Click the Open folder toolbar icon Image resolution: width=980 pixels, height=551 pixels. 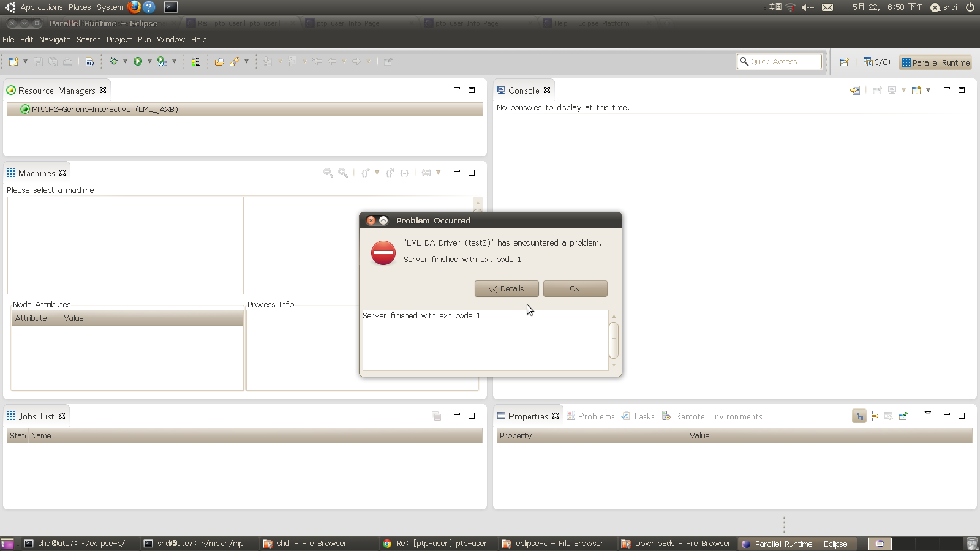click(x=219, y=62)
